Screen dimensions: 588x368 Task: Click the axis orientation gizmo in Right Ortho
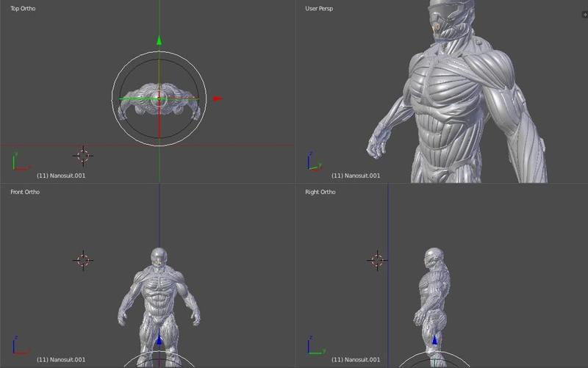pos(316,345)
